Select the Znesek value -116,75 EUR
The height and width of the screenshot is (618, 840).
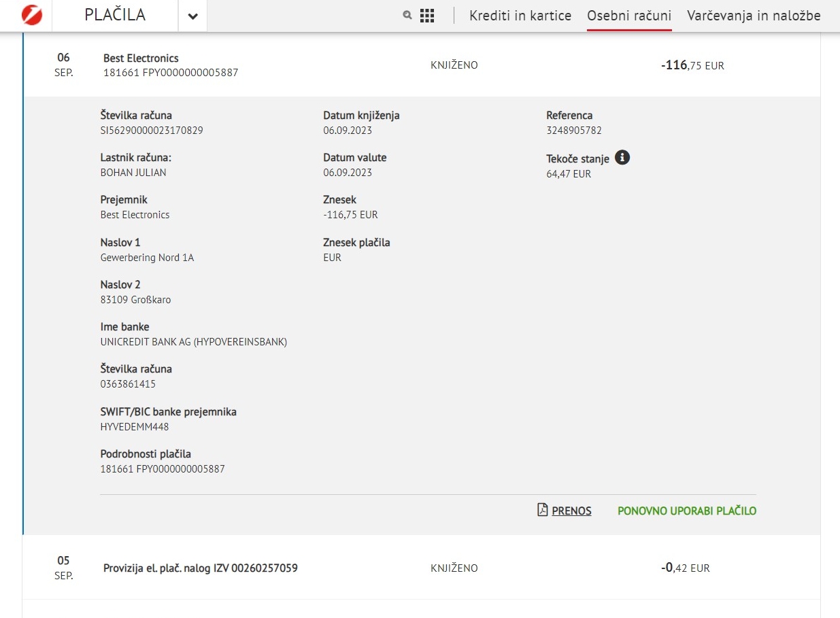click(350, 215)
